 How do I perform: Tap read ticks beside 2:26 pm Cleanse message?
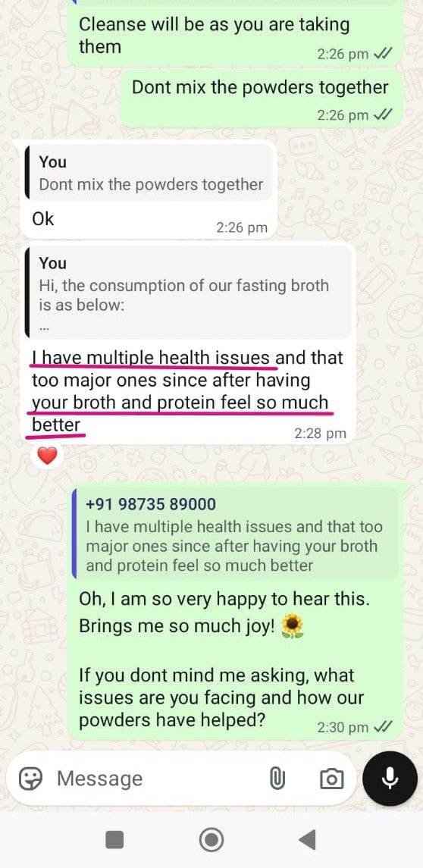pos(382,54)
